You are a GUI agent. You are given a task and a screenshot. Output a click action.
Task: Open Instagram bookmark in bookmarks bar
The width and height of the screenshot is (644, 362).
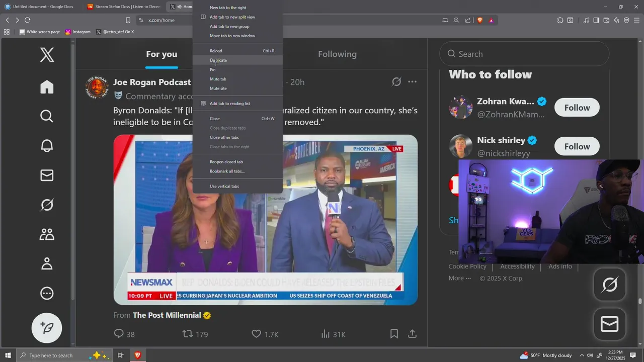point(78,32)
